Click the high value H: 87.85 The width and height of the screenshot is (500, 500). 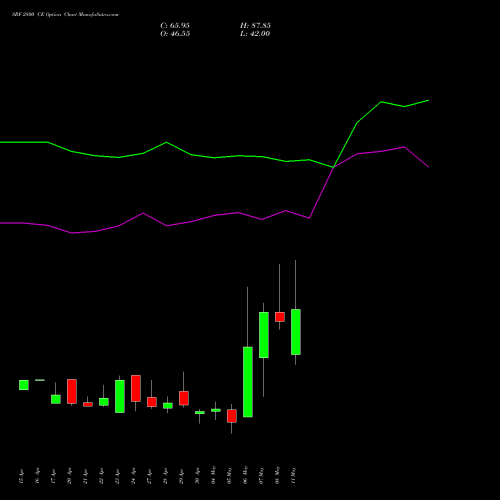point(255,26)
